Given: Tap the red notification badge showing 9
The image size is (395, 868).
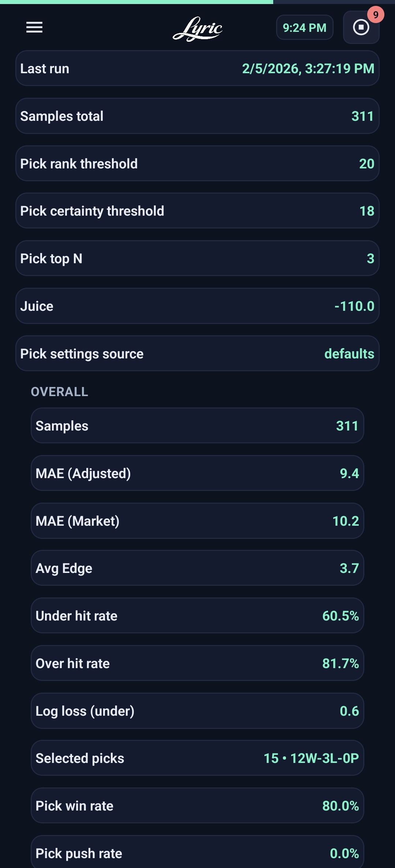Looking at the screenshot, I should (x=375, y=15).
